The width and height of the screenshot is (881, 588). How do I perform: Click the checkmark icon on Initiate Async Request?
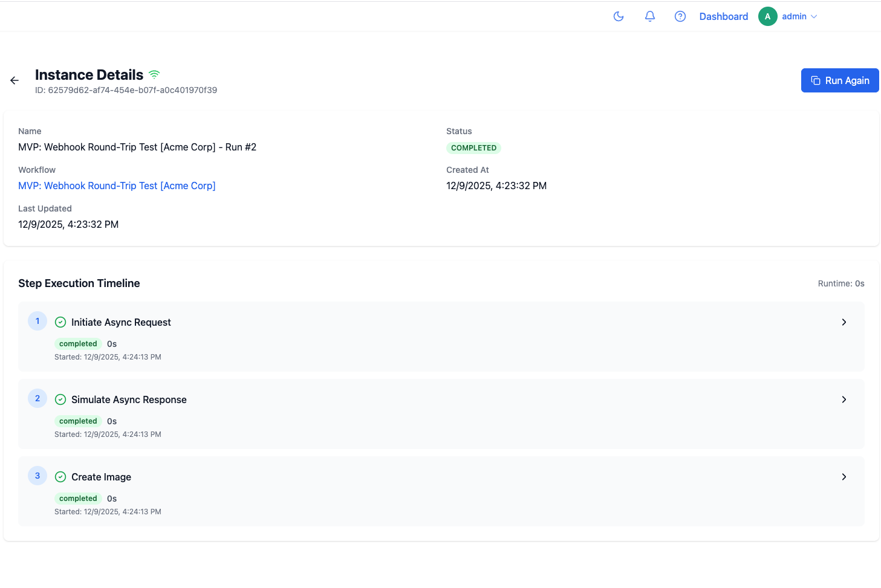(x=60, y=321)
